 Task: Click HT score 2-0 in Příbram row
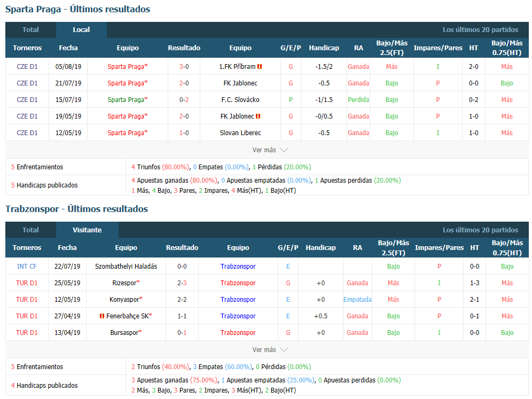[473, 66]
